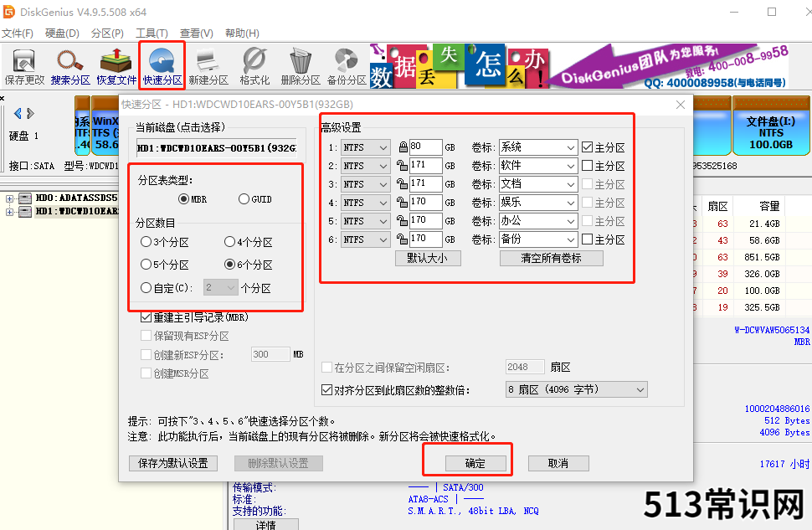Open the 8 扇区 (4096 字节) alignment dropdown
812x530 pixels.
(x=577, y=389)
